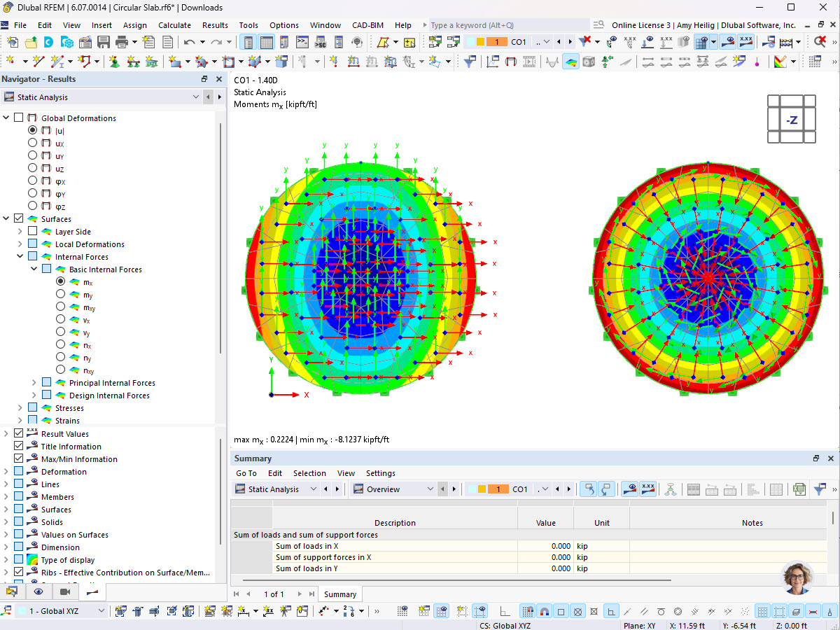Click Summary export table icon
Viewport: 840px width, 630px height.
pyautogui.click(x=799, y=489)
